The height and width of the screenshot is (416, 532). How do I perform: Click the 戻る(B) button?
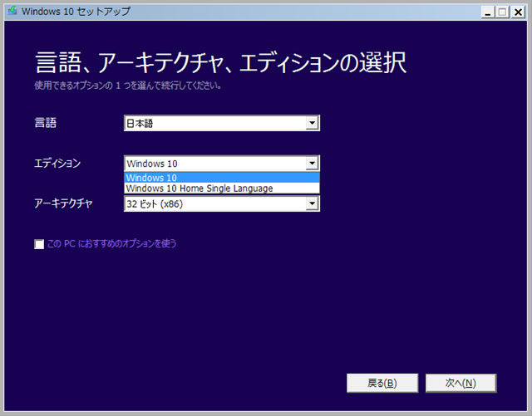(382, 383)
